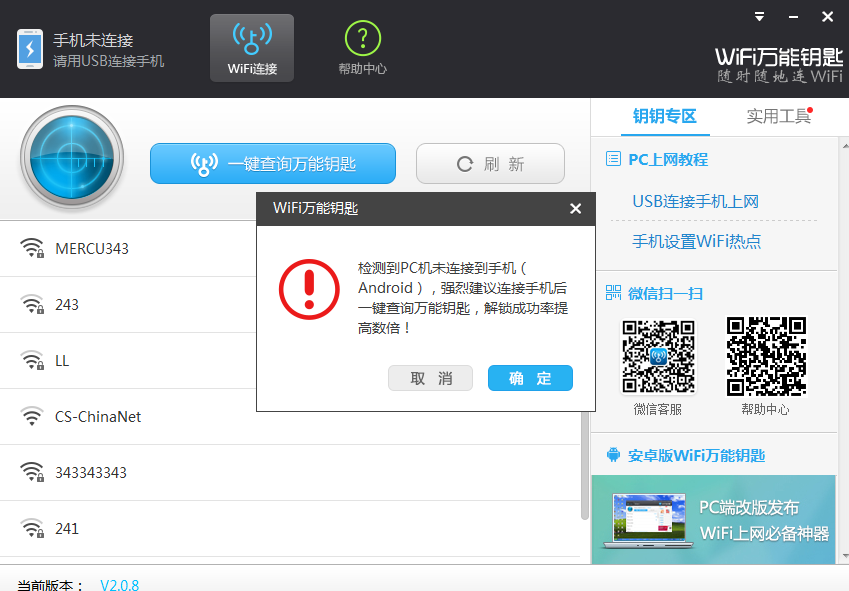Close the WiFi万能钥匙 dialog
This screenshot has height=591, width=849.
point(576,209)
